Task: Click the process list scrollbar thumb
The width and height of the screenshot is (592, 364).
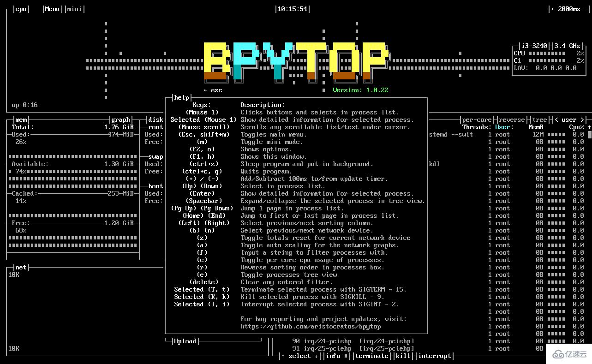Action: pyautogui.click(x=589, y=135)
